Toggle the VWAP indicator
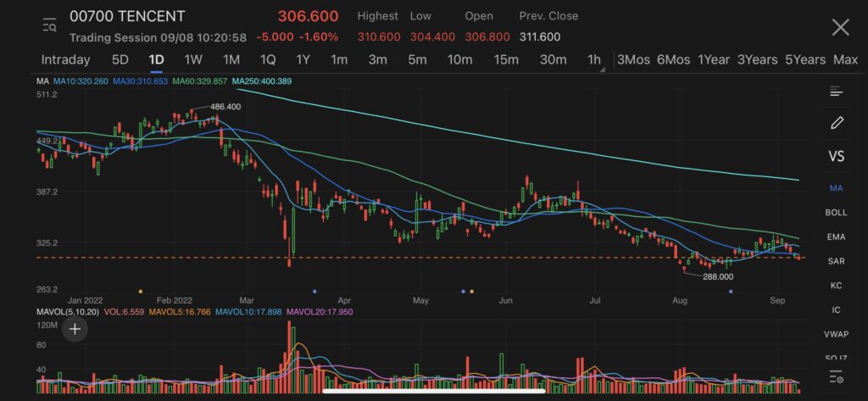Viewport: 868px width, 401px height. [x=836, y=335]
